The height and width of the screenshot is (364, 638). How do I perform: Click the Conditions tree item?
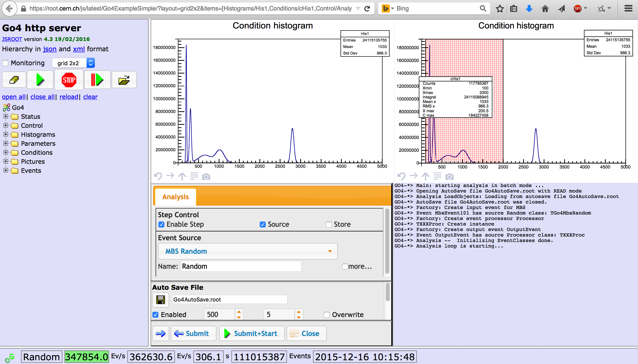[x=37, y=152]
